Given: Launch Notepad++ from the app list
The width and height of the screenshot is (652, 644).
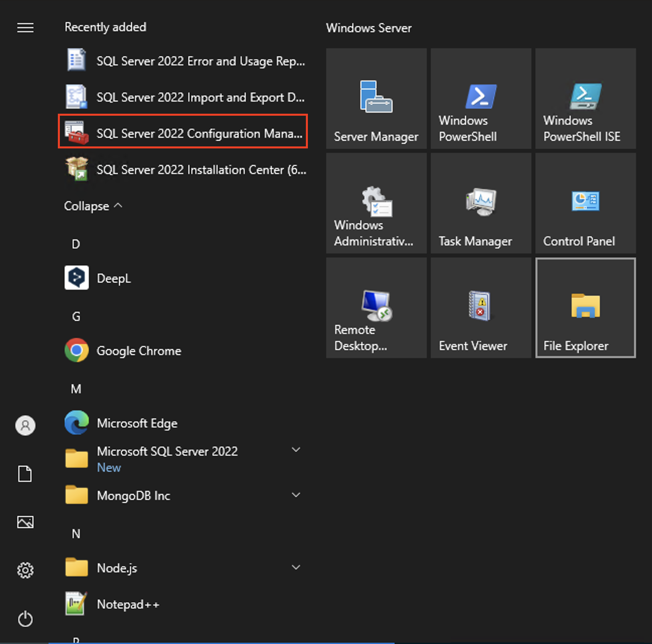Looking at the screenshot, I should [x=128, y=604].
